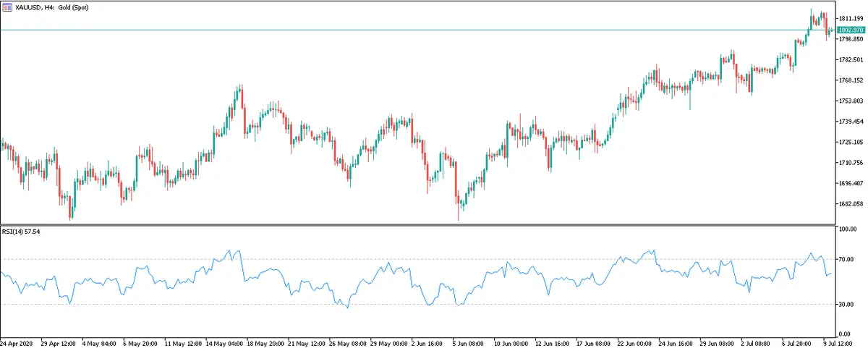
Task: Click the 30.00 oversold level on RSI scale
Action: point(847,305)
